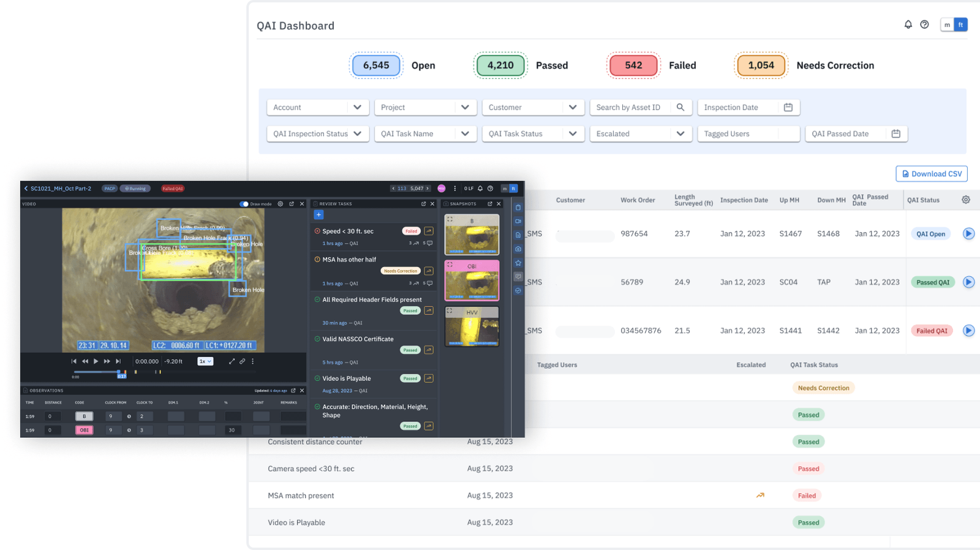Open video panel settings gear

(281, 204)
